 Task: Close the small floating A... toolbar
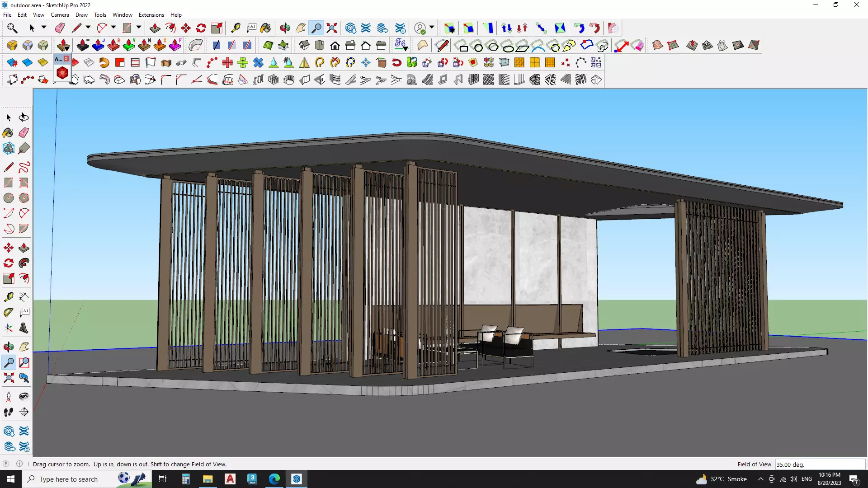66,59
